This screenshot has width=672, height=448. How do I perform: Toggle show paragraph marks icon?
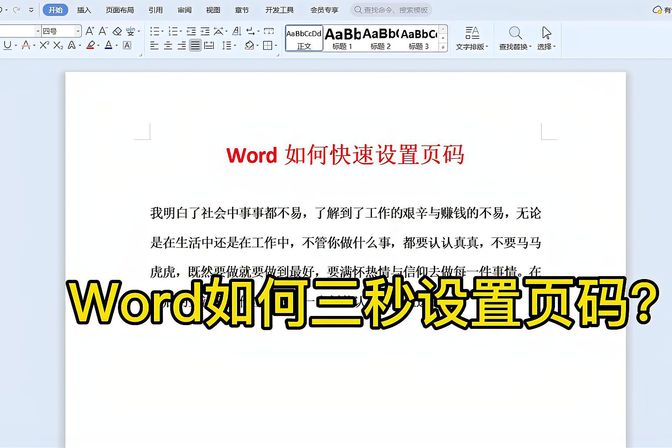251,31
